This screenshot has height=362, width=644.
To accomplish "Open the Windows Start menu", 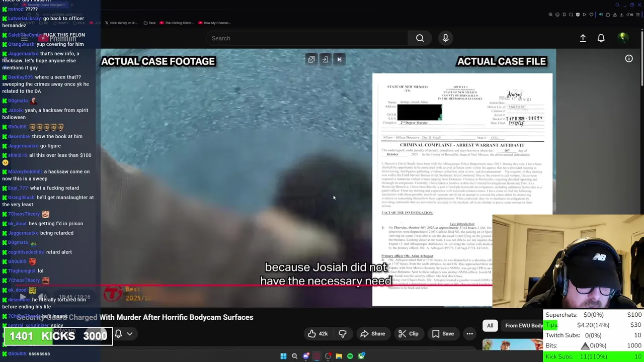I will coord(283,356).
